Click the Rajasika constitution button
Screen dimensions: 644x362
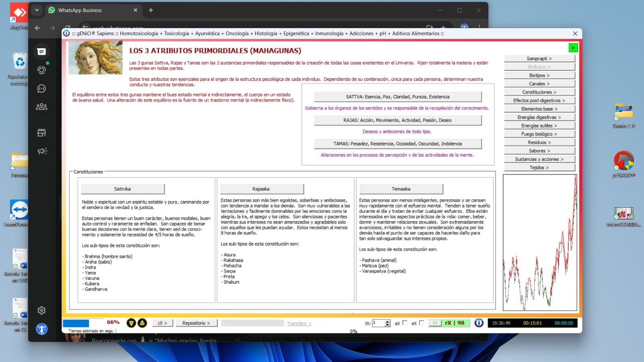[x=262, y=189]
